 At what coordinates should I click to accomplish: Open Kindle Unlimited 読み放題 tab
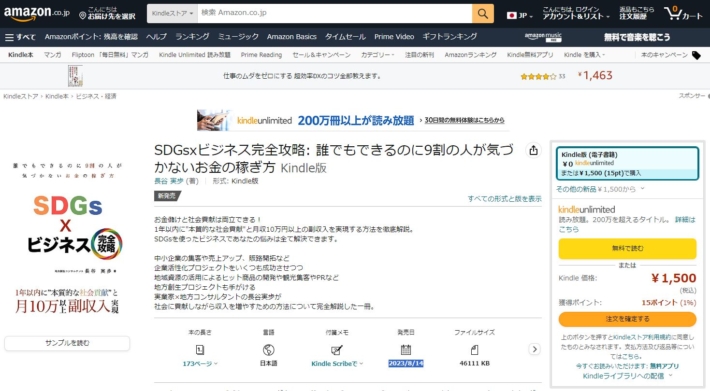coord(194,55)
